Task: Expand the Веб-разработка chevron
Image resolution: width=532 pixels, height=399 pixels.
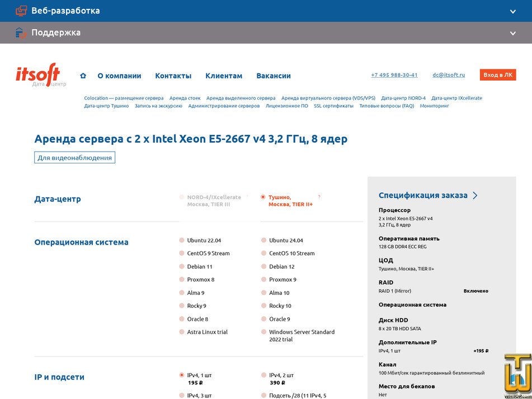Action: (512, 11)
